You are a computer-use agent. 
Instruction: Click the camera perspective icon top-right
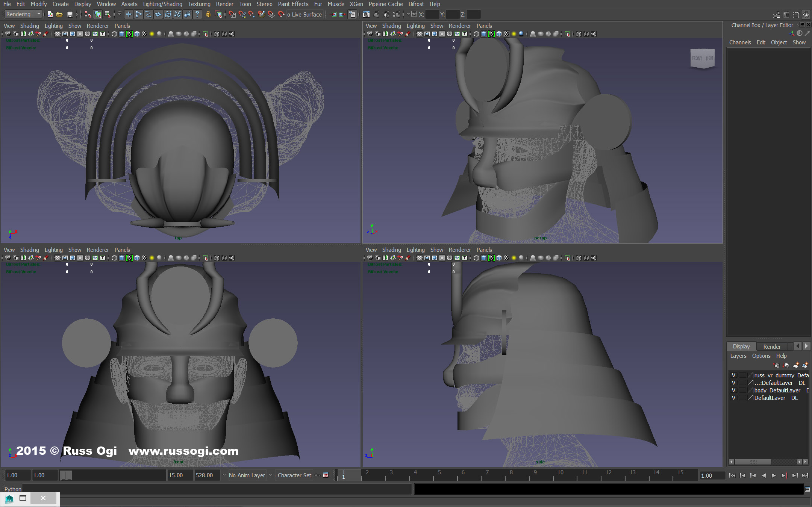click(x=701, y=57)
